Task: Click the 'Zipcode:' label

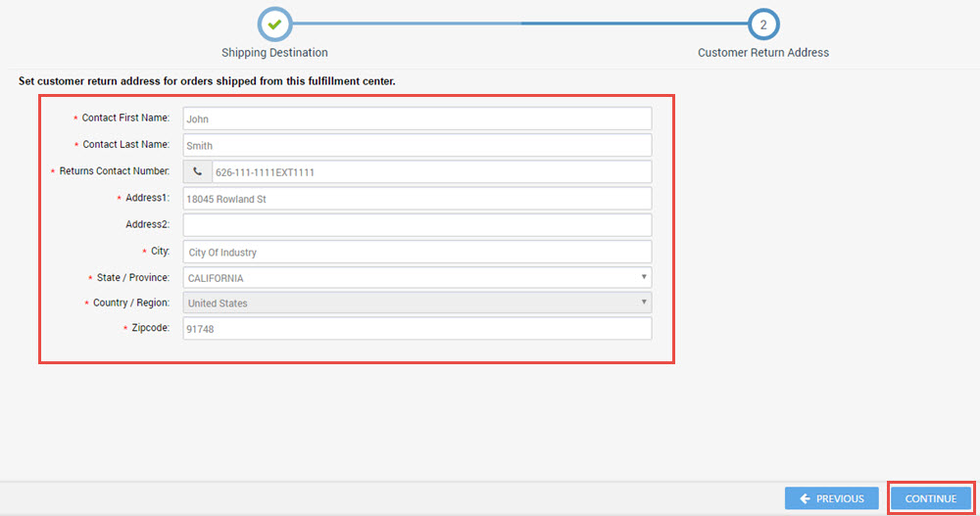Action: click(151, 327)
